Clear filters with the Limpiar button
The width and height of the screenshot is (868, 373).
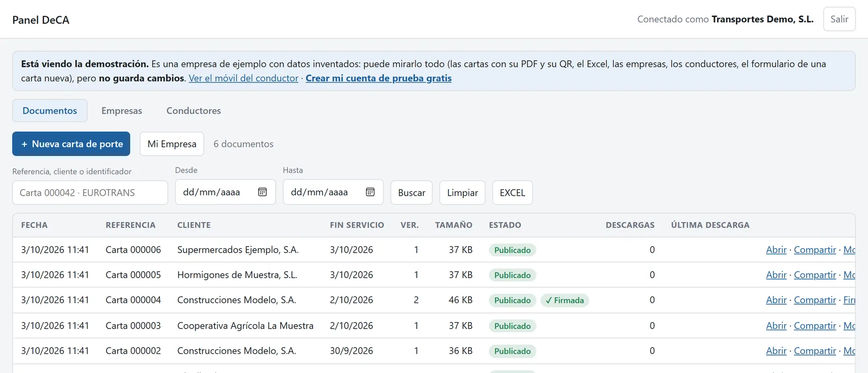coord(463,192)
